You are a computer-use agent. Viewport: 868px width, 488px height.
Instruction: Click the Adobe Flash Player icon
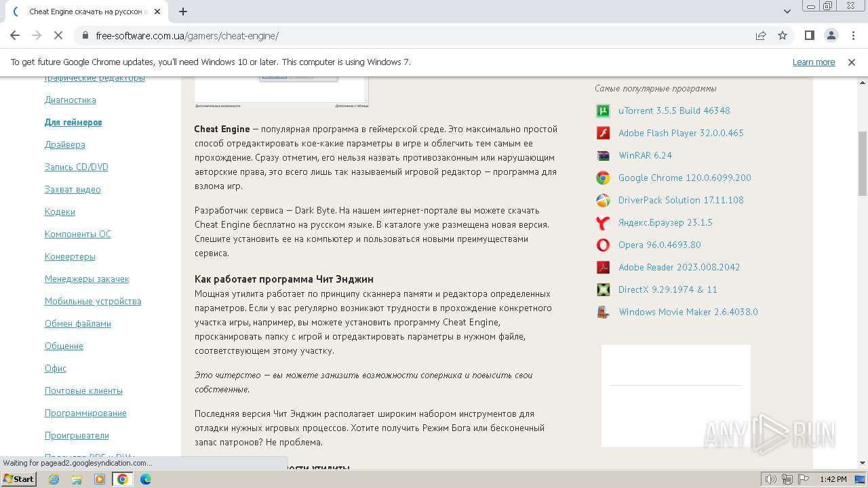(603, 134)
